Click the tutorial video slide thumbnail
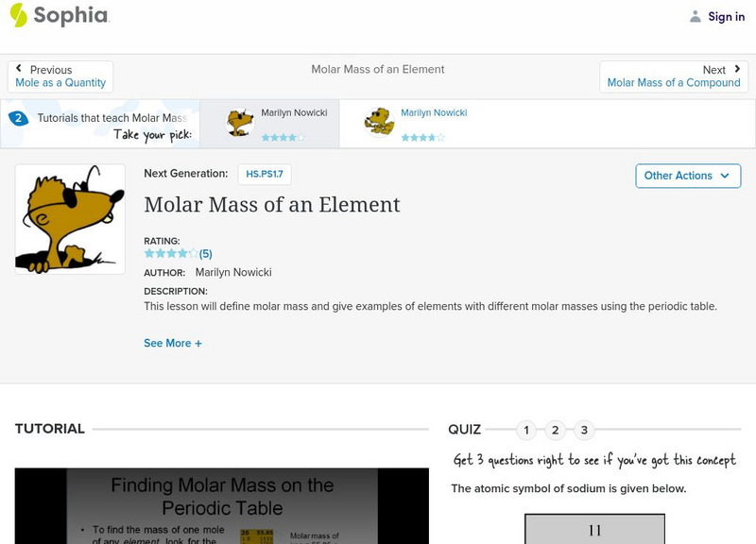756x544 pixels. click(221, 506)
